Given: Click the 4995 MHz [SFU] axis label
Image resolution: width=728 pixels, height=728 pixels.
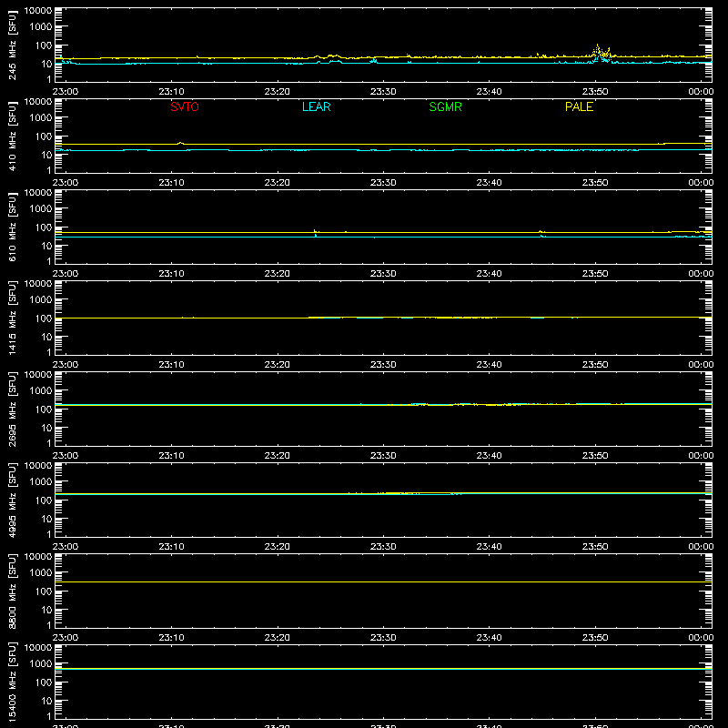Looking at the screenshot, I should (12, 500).
